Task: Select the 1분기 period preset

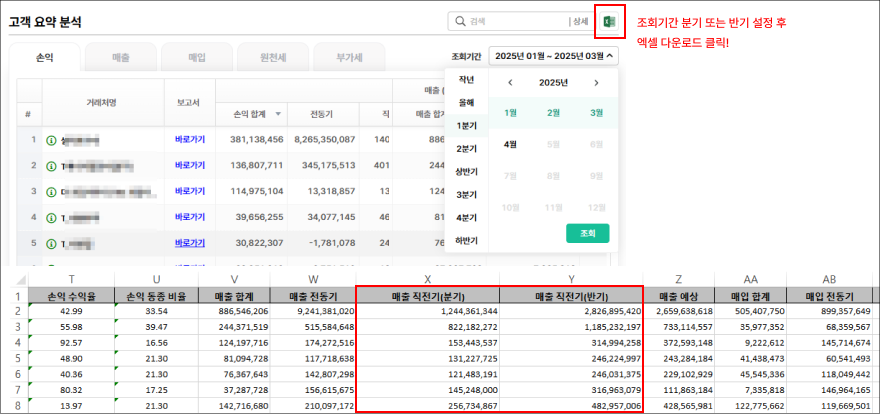Action: [466, 125]
